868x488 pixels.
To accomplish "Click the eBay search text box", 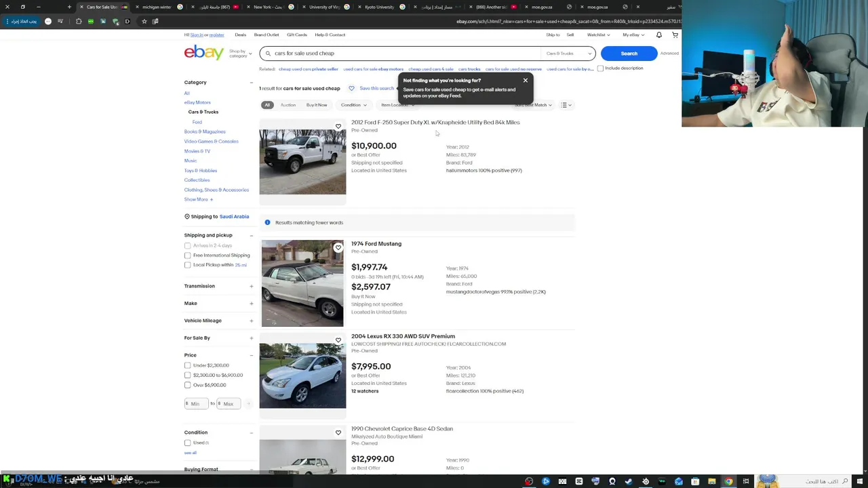I will tap(400, 53).
